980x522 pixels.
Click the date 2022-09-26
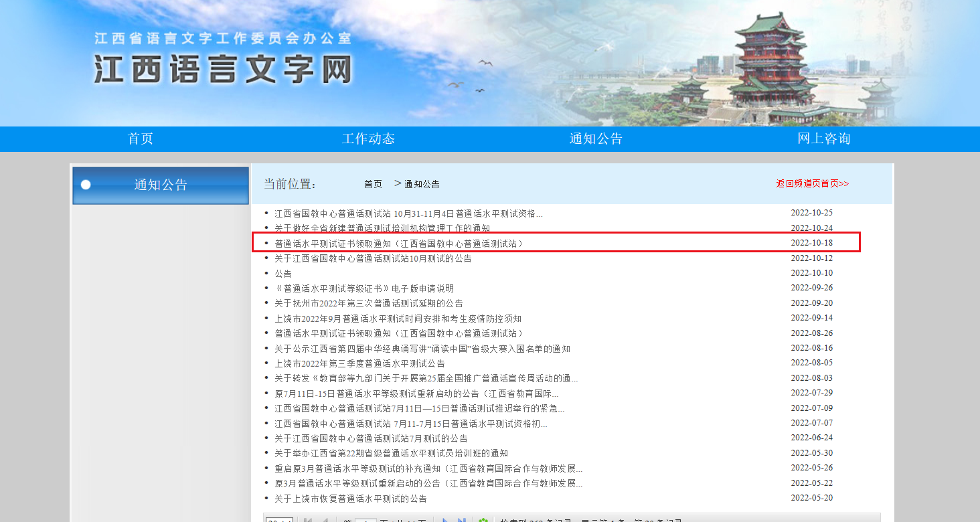[811, 288]
